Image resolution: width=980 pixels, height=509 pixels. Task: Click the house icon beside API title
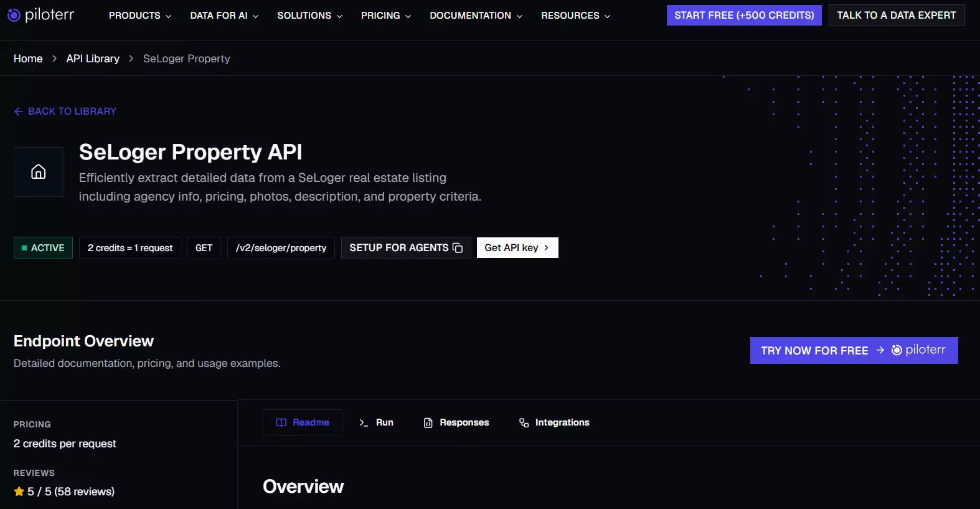tap(39, 172)
